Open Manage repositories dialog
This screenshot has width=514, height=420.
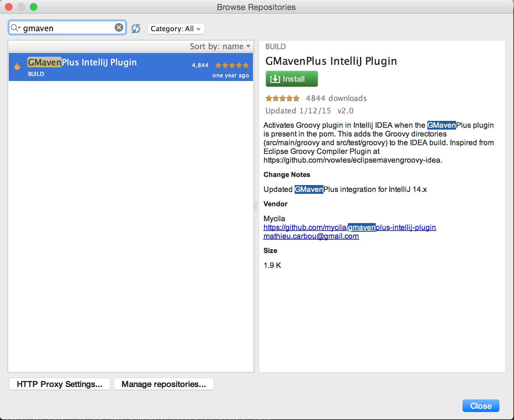pyautogui.click(x=164, y=384)
